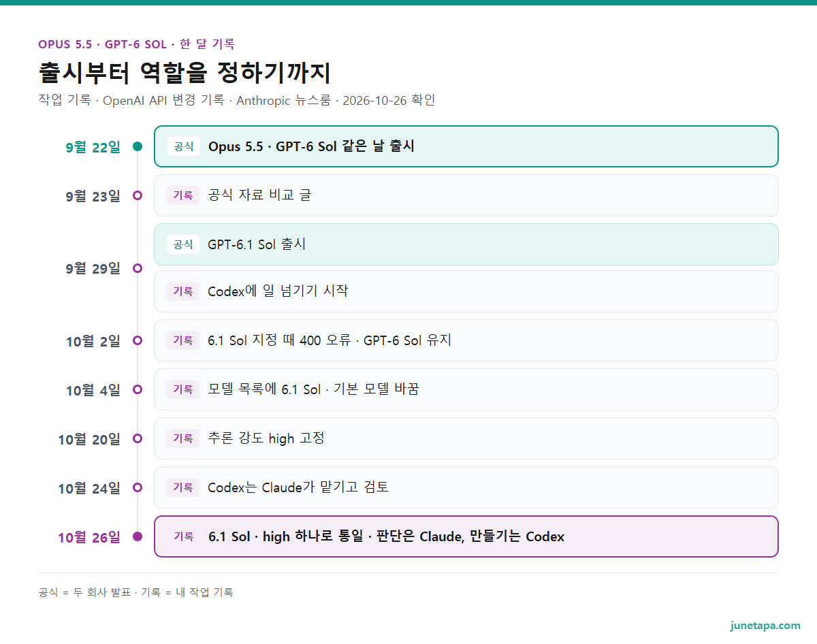Open the 'Codex에 일 넘기기 시작' entry
Viewport: 817px width, 644px height.
(x=466, y=291)
